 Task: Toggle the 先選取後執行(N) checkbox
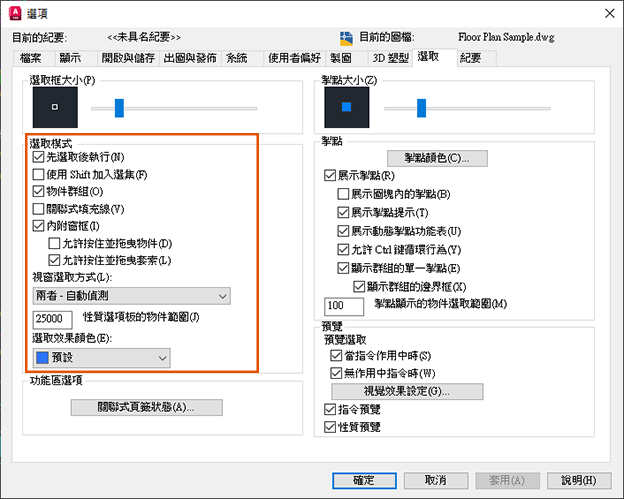tap(38, 157)
